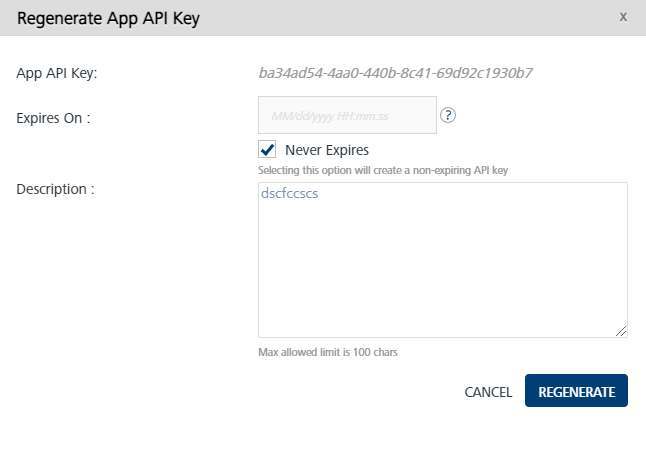The width and height of the screenshot is (646, 449).
Task: Close the Regenerate App API Key dialog
Action: coord(623,17)
